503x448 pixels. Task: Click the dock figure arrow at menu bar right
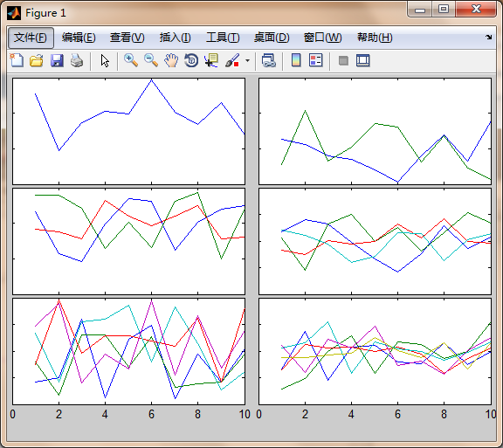[x=488, y=38]
